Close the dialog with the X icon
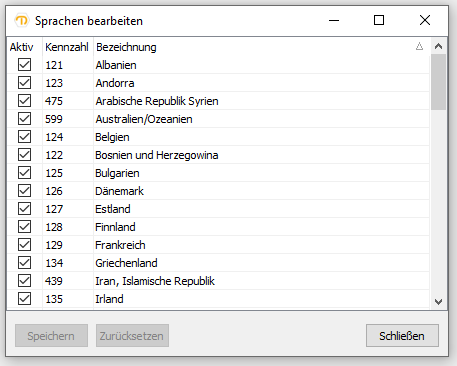 click(x=425, y=21)
